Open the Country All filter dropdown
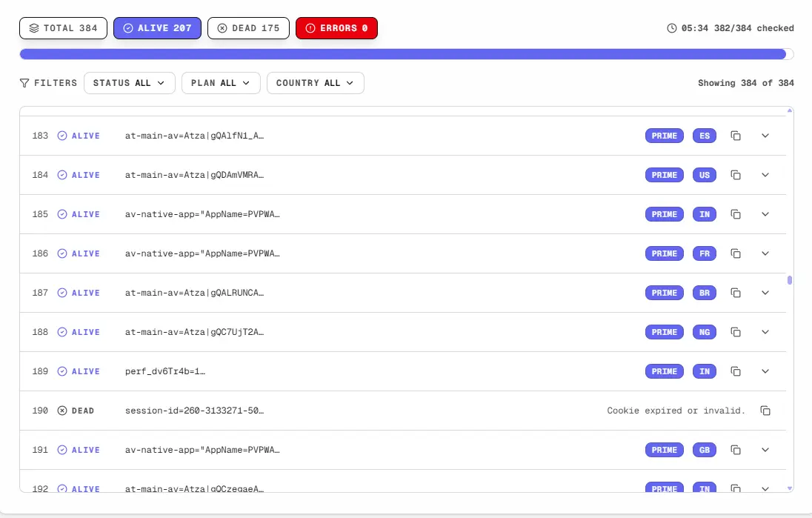This screenshot has height=518, width=812. (x=316, y=83)
